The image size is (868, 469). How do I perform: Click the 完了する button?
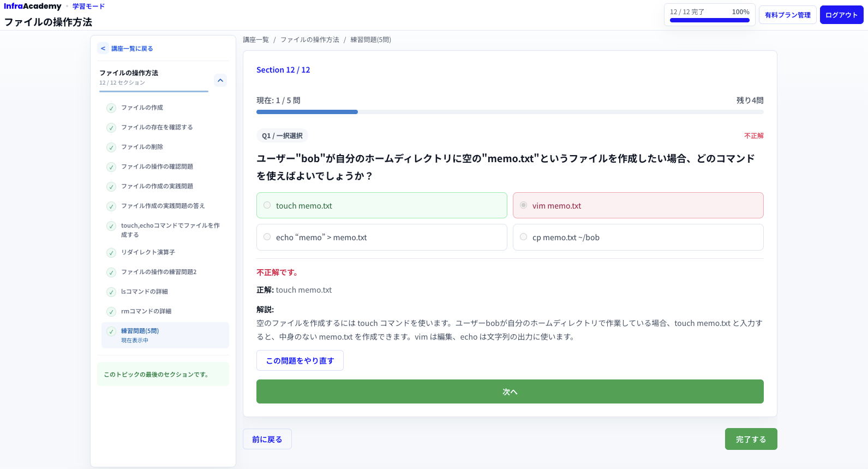click(x=751, y=439)
